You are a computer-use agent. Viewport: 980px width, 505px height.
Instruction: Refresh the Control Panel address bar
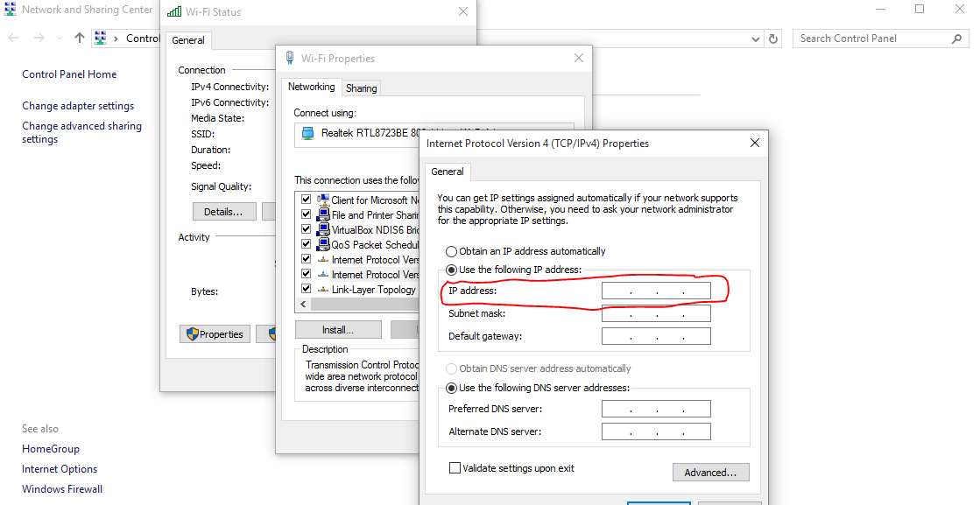tap(773, 39)
